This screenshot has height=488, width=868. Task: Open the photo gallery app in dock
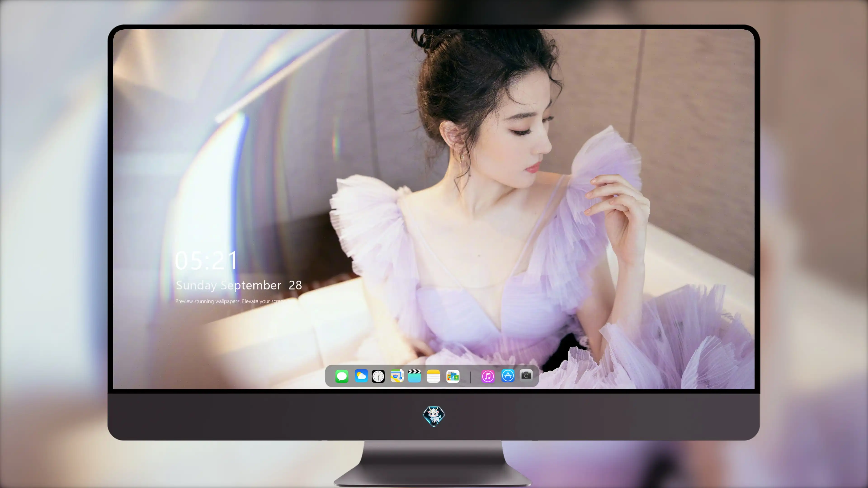coord(453,376)
